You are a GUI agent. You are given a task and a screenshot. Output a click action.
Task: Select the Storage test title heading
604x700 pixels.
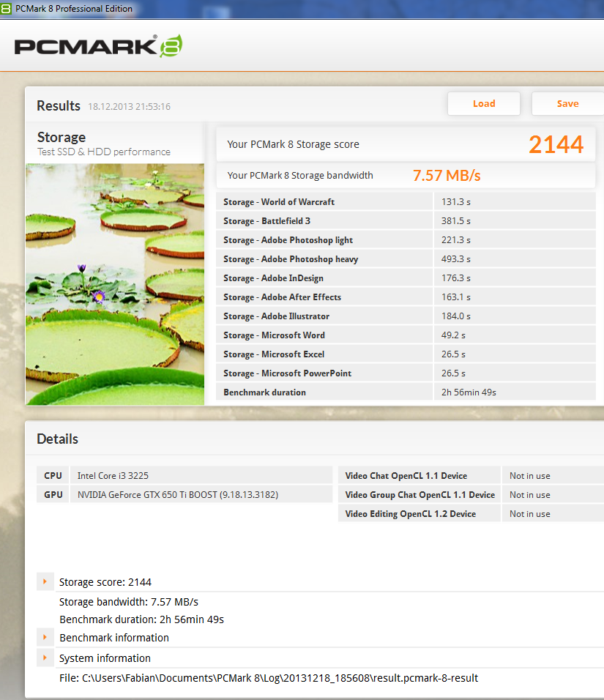coord(61,137)
